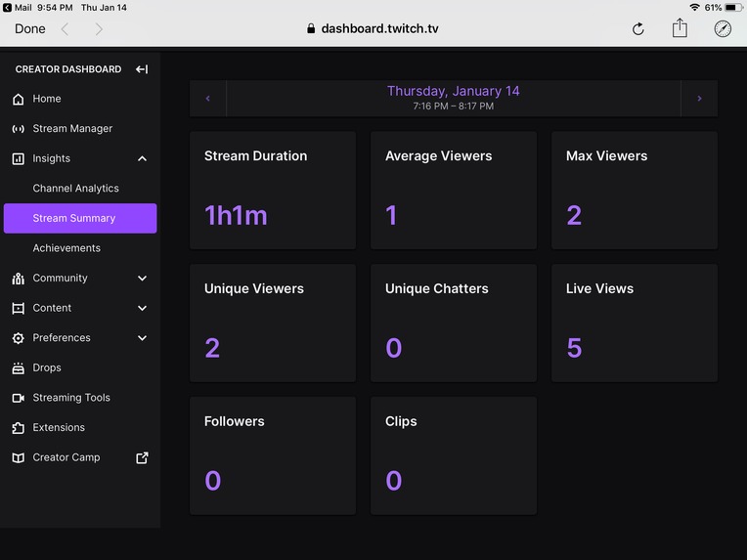Click the Stream Duration 1h1m card
747x560 pixels.
pyautogui.click(x=273, y=191)
